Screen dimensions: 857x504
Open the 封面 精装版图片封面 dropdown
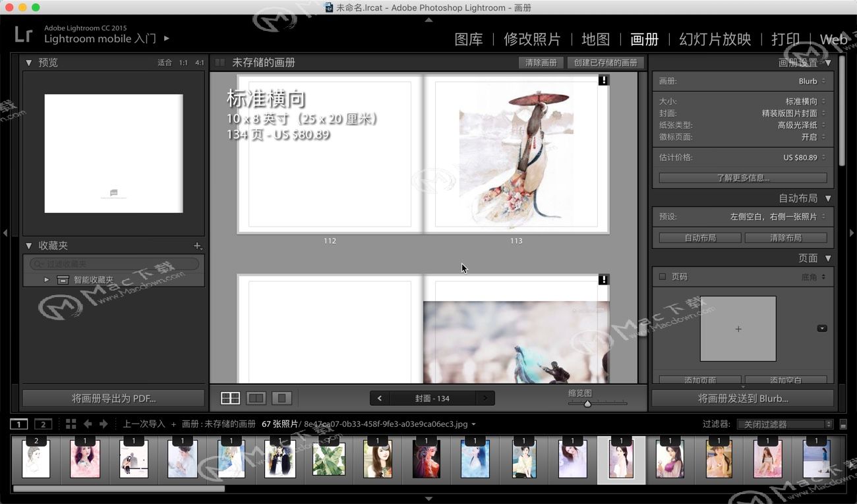(x=794, y=113)
